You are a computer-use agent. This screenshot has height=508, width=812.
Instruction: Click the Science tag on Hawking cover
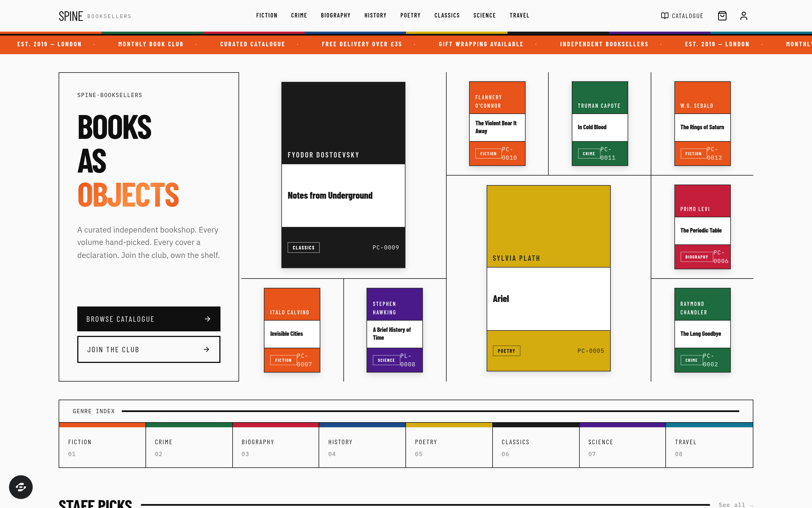pyautogui.click(x=386, y=360)
